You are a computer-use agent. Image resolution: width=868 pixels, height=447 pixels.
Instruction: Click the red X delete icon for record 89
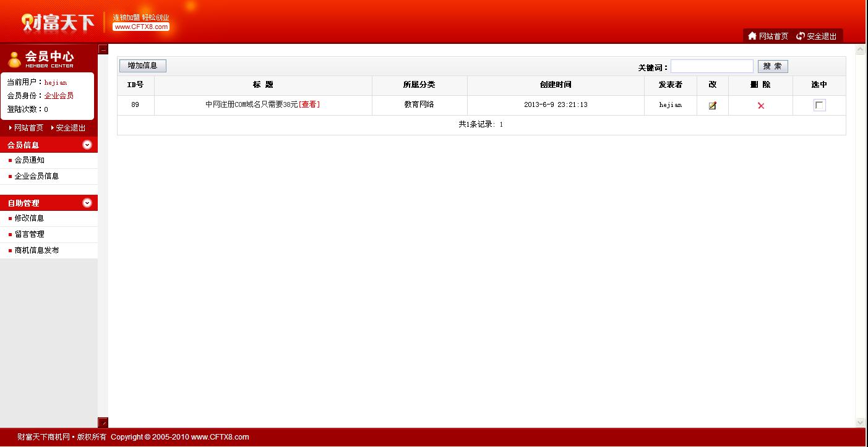coord(760,105)
